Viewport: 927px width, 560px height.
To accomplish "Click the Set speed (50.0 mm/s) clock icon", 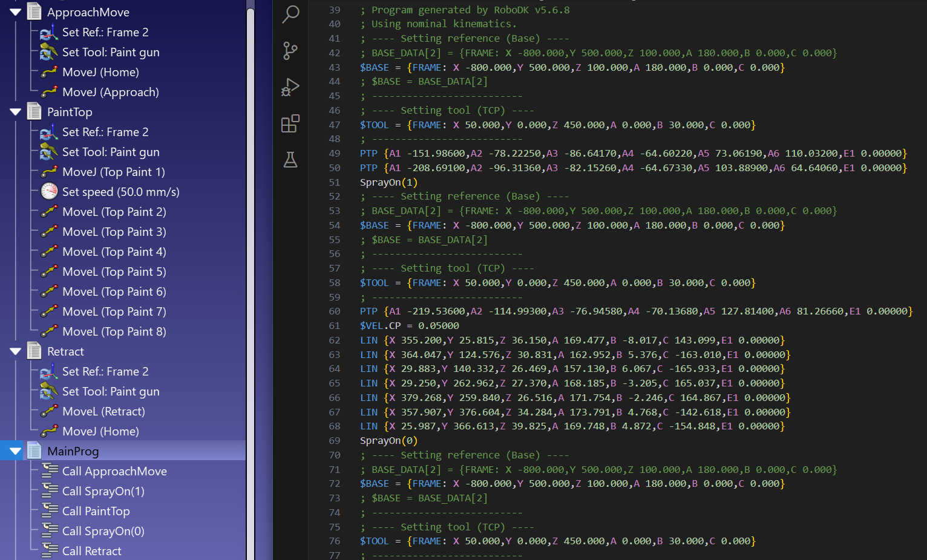I will coord(49,192).
